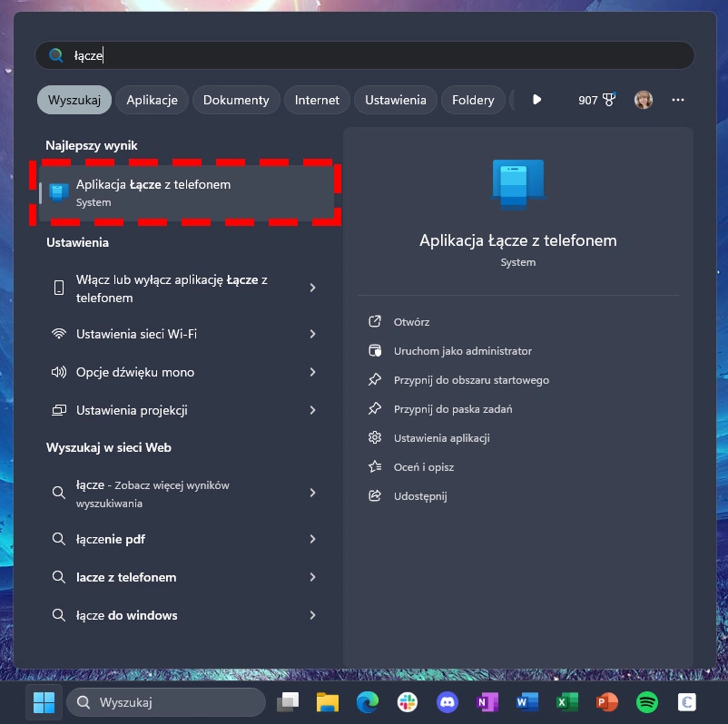The width and height of the screenshot is (728, 724).
Task: Select the Wyszukaj filter tab
Action: coord(74,100)
